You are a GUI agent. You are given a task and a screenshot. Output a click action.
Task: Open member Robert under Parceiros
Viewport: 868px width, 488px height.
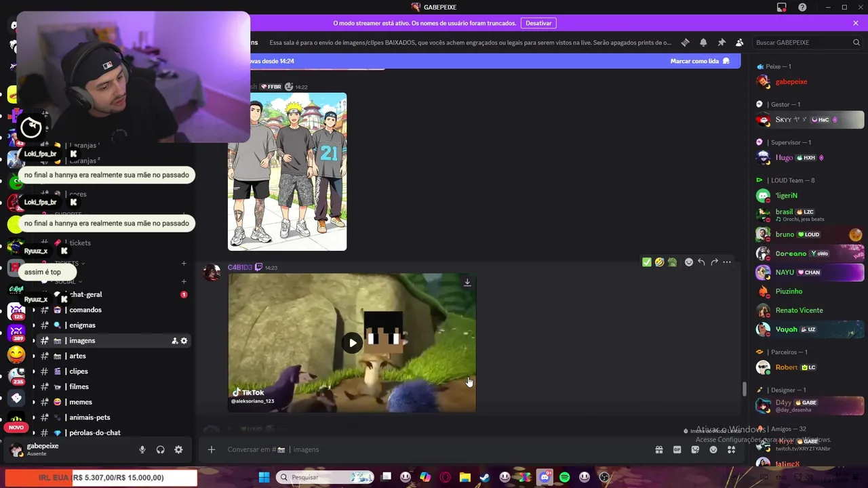[809, 367]
